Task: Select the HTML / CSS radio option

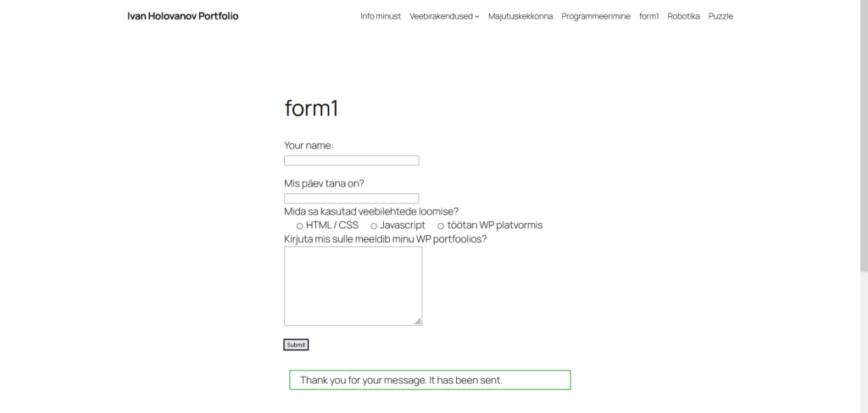Action: tap(300, 226)
